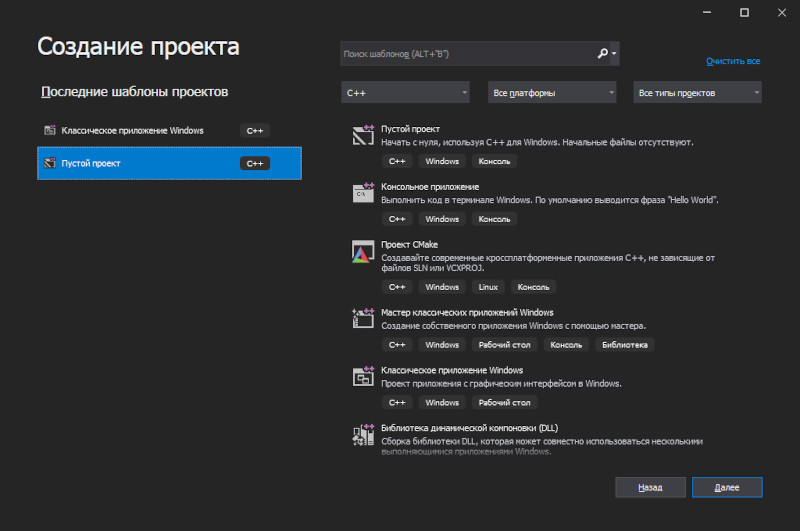Click the Windows tag under Пустой проект
Screen dimensions: 800x531
click(442, 161)
